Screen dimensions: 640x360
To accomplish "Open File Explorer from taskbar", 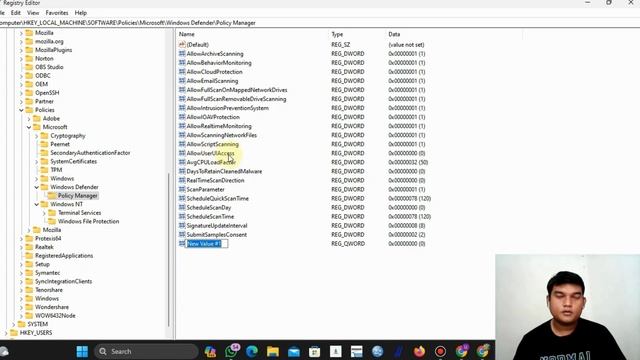I will point(273,351).
